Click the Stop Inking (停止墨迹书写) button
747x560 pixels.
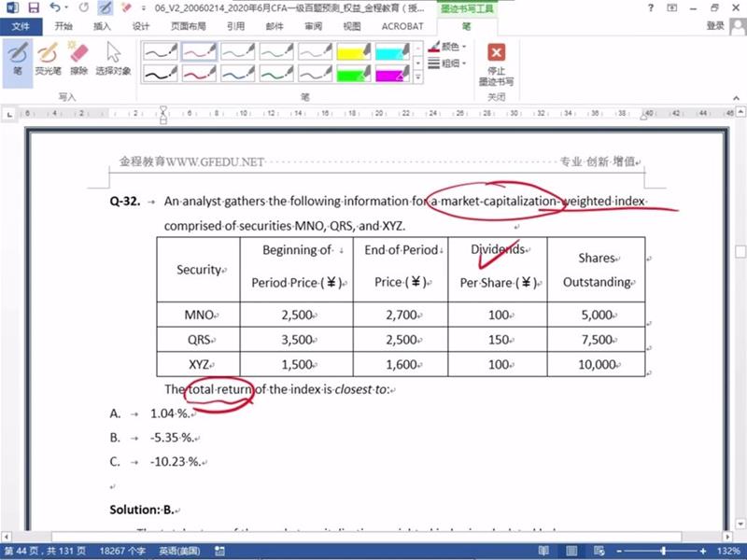496,64
